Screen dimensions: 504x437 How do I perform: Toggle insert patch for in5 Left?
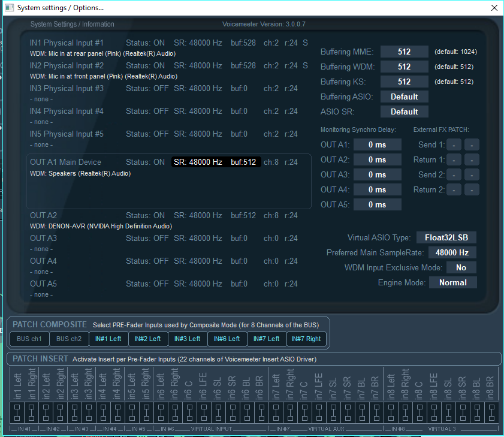tap(132, 412)
